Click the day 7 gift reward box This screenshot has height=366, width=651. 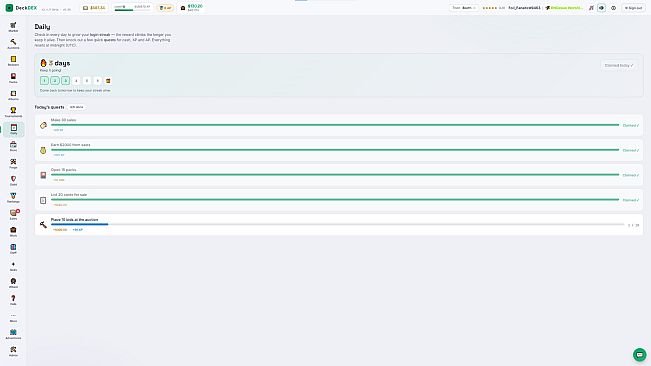click(108, 81)
